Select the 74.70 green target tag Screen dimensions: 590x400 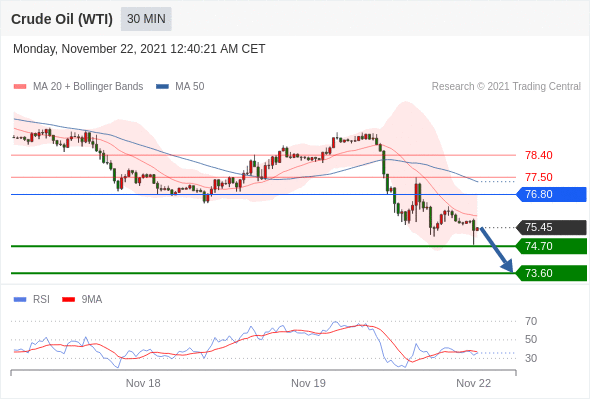[552, 246]
